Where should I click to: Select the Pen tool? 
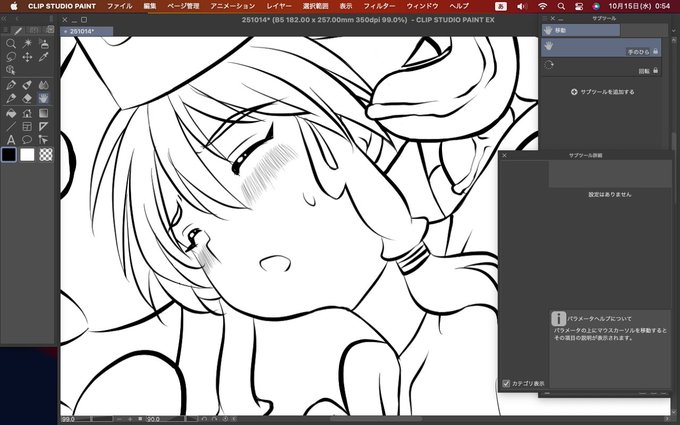(11, 85)
